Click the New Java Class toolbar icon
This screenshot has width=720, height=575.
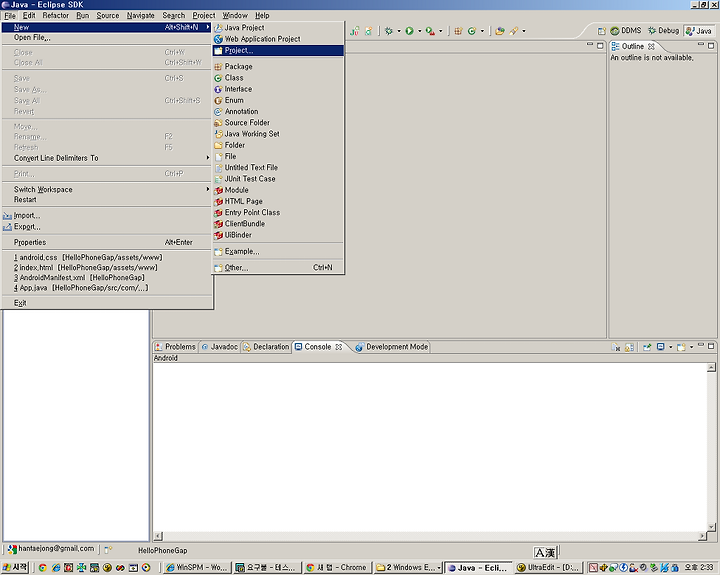click(472, 31)
